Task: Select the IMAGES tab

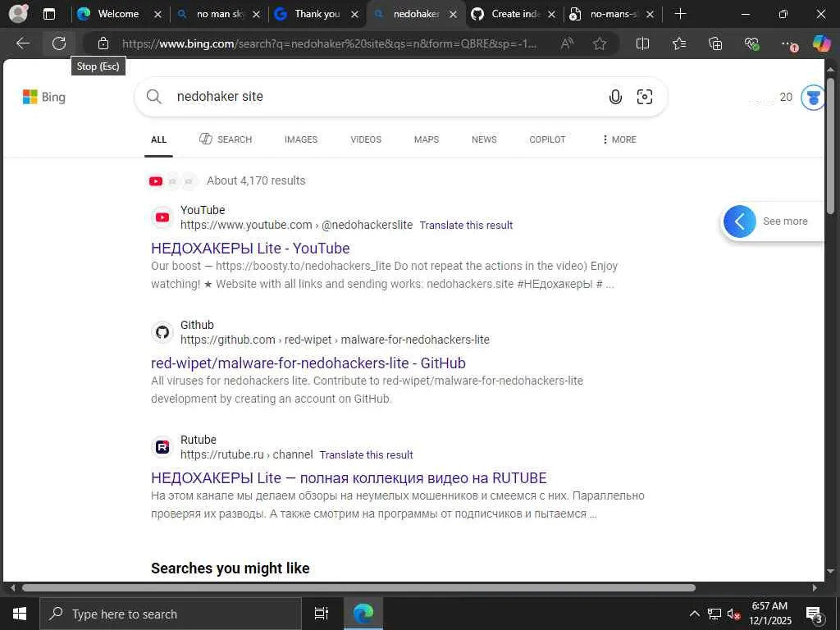Action: [301, 139]
